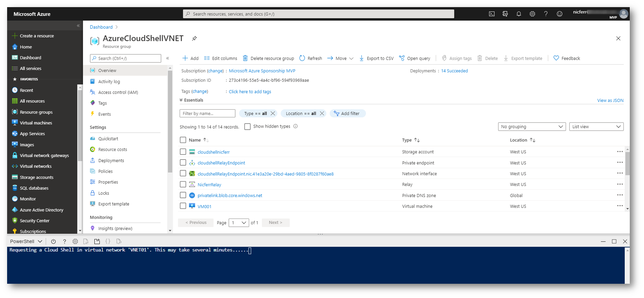Remove the Type == all filter
This screenshot has height=298, width=644.
(x=273, y=113)
